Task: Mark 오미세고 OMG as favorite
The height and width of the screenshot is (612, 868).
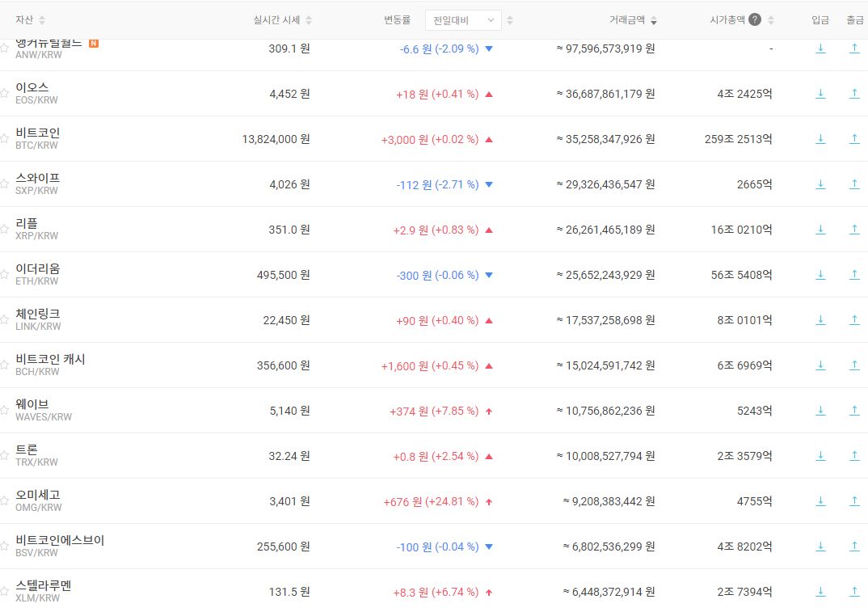Action: pyautogui.click(x=4, y=501)
